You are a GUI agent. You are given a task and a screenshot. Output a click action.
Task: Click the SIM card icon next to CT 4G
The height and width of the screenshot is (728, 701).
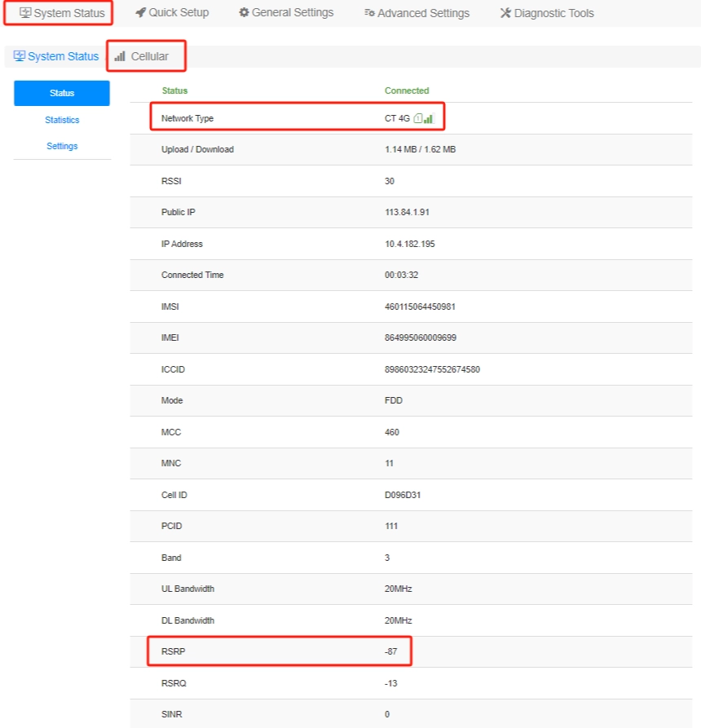coord(417,119)
